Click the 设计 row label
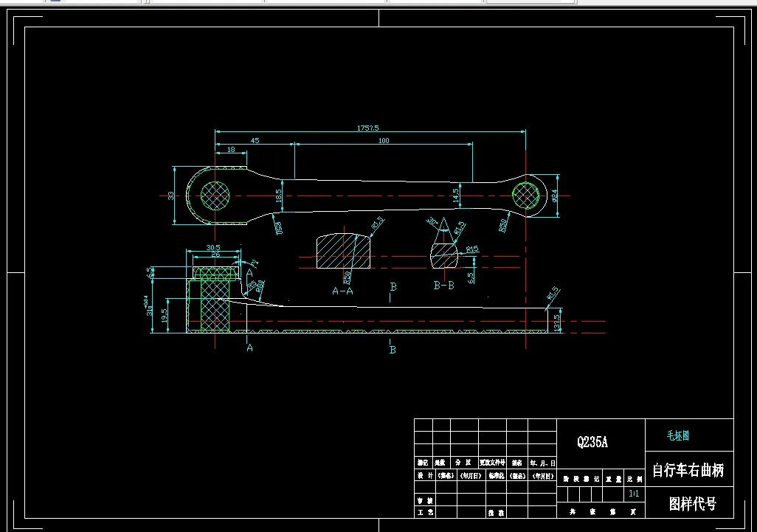Image resolution: width=757 pixels, height=532 pixels. pyautogui.click(x=425, y=475)
